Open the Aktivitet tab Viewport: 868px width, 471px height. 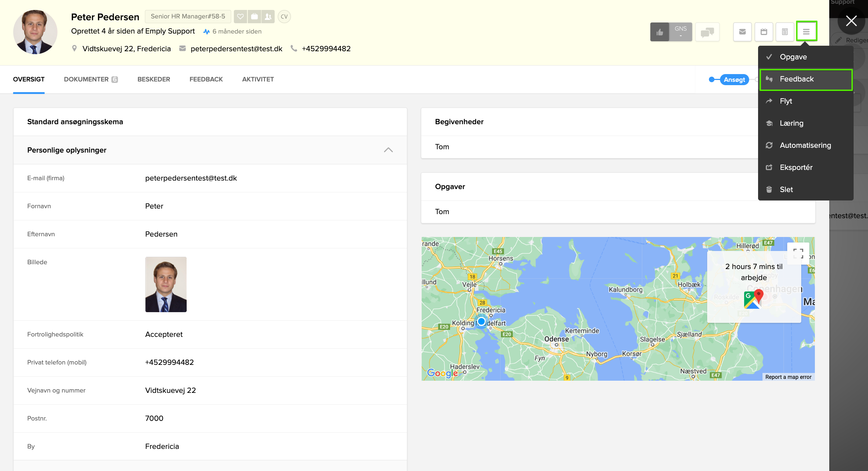pos(258,79)
